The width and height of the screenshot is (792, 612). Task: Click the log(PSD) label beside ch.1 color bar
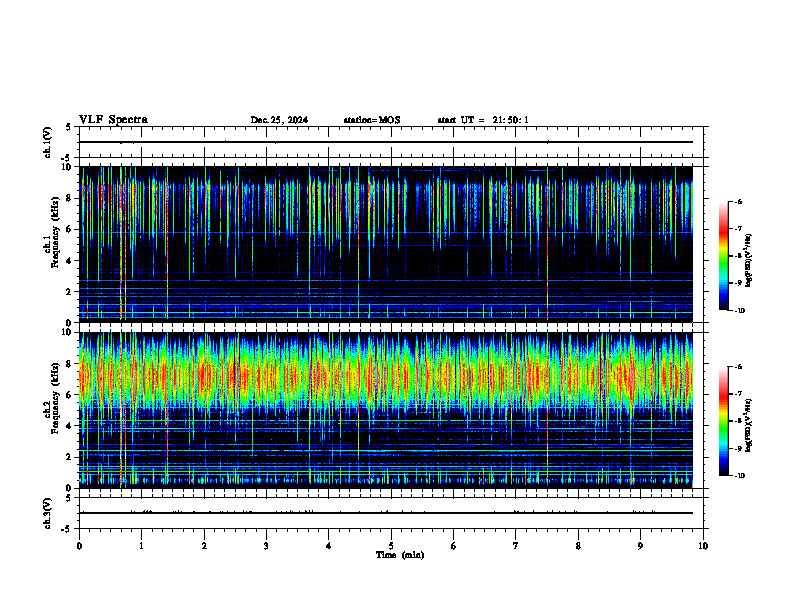coord(749,261)
